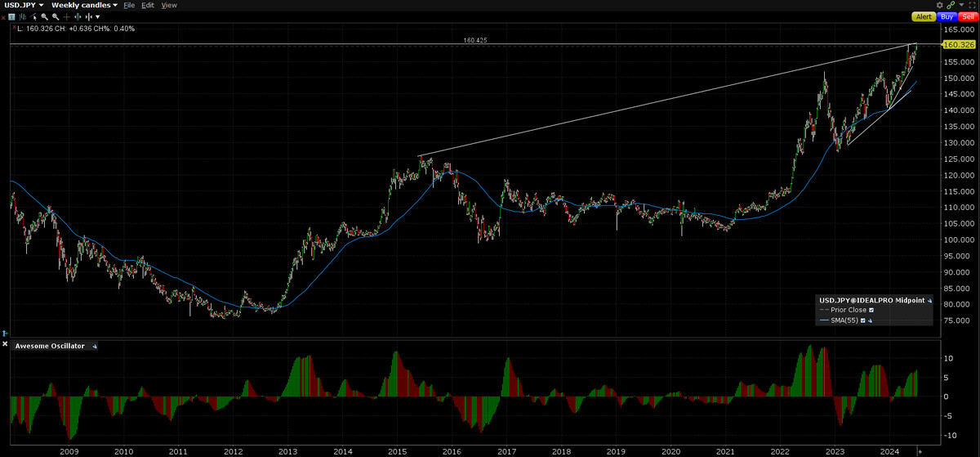Click the blue horizontal compress icon
The image size is (980, 457).
(x=78, y=17)
